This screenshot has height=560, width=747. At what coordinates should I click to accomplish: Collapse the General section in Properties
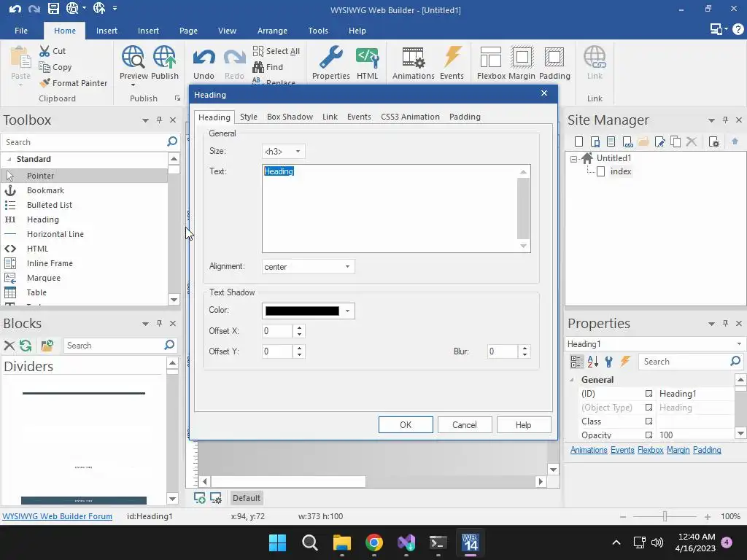(x=572, y=379)
